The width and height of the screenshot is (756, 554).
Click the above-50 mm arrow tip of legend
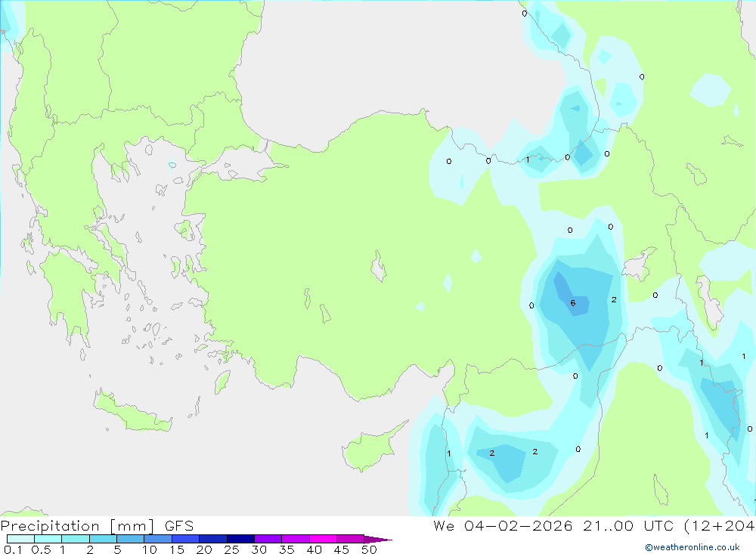[377, 539]
